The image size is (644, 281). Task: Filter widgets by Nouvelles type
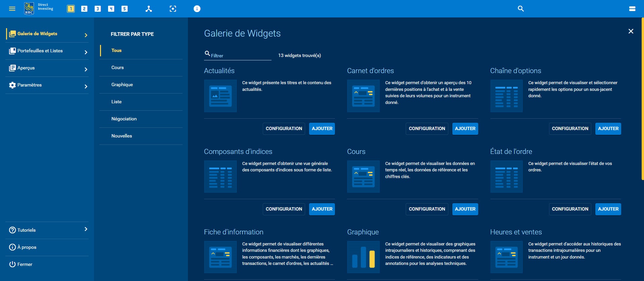click(x=141, y=136)
